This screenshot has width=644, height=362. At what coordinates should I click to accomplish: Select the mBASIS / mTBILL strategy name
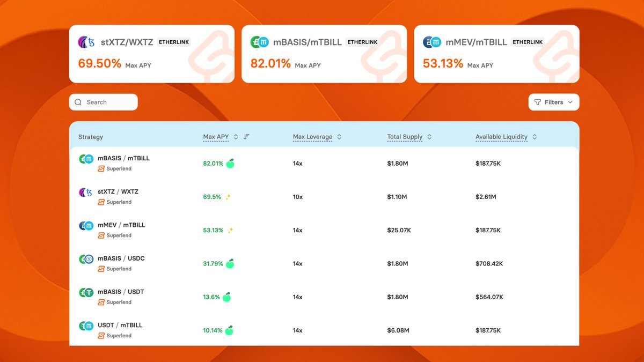(x=123, y=158)
